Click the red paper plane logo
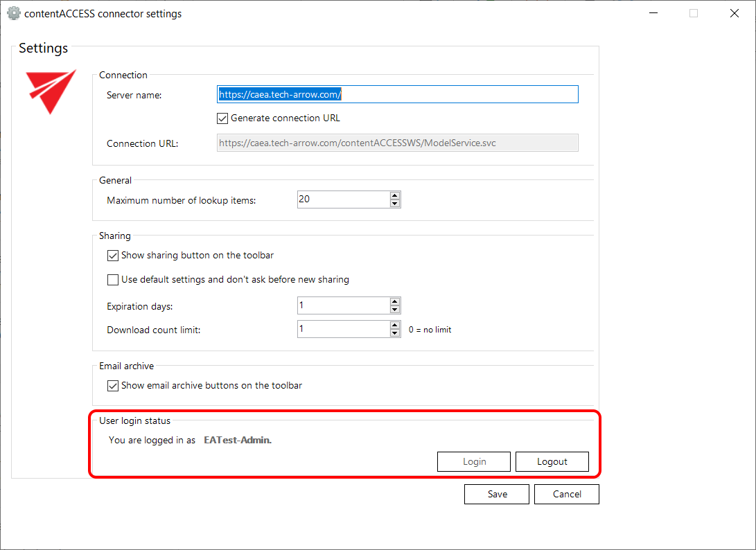The width and height of the screenshot is (756, 550). [x=50, y=91]
